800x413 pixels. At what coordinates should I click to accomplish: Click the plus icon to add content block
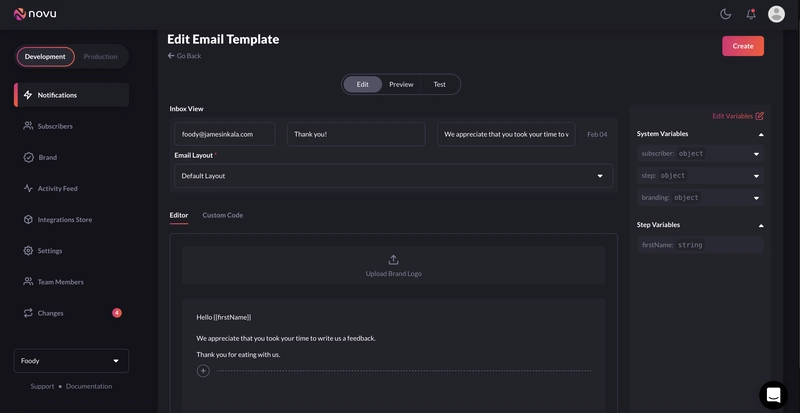203,370
